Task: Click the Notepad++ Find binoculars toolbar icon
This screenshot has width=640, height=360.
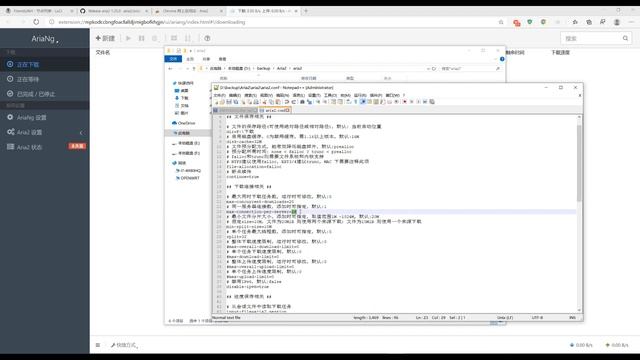Action: [x=302, y=102]
